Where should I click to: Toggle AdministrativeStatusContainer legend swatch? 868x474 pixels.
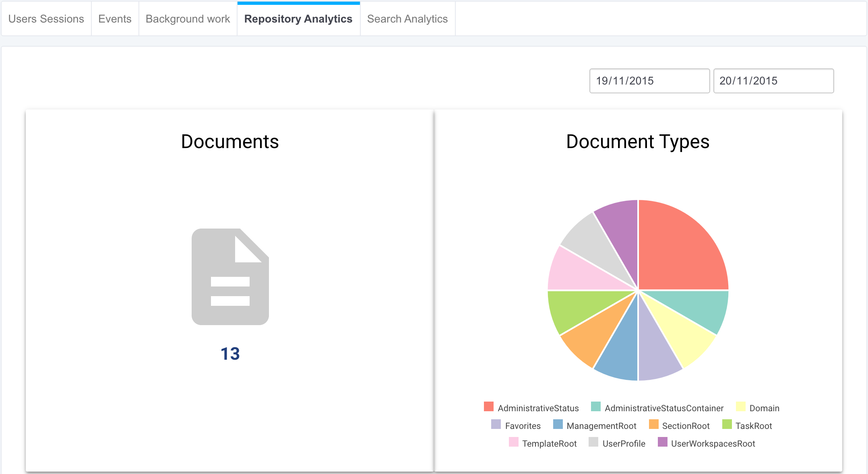(x=596, y=406)
